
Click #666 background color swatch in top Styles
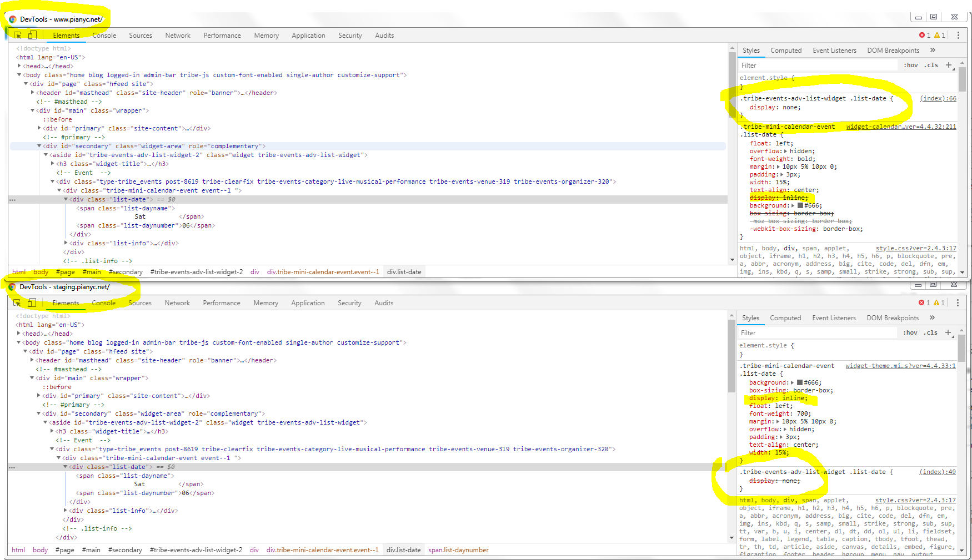[x=800, y=205]
